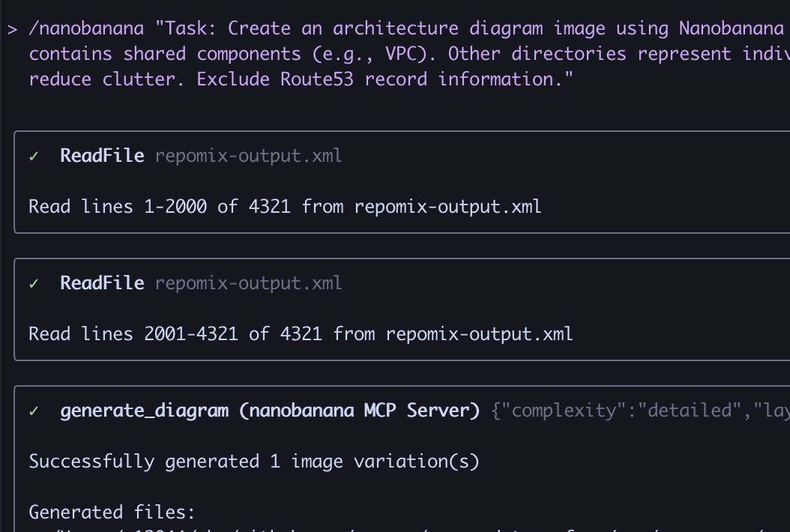
Task: Click the ReadFile label above lines 1-2000 result
Action: click(102, 156)
